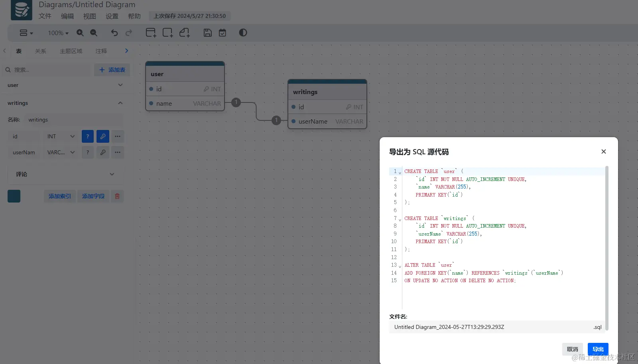Click the 导出 button
The width and height of the screenshot is (638, 364).
[598, 349]
